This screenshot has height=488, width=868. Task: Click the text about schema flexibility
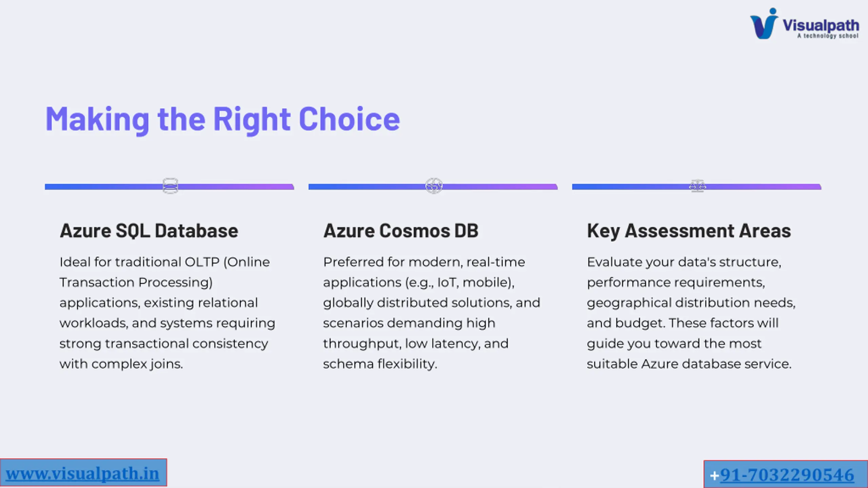(380, 364)
